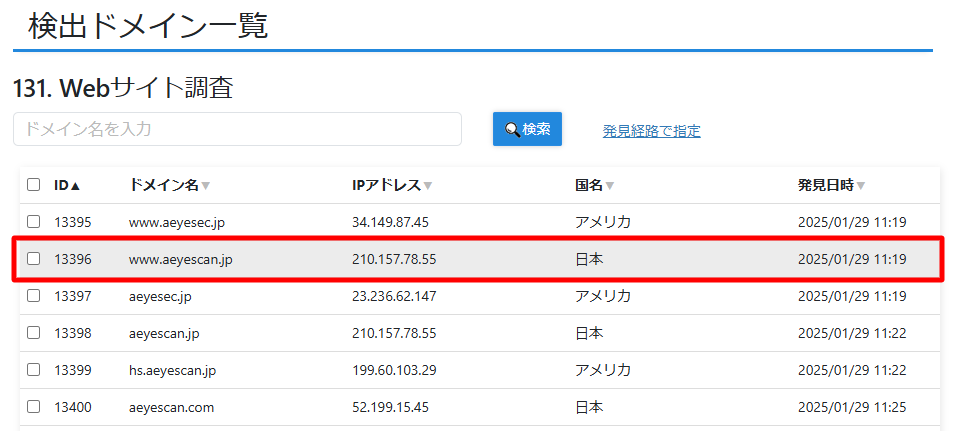Screen dimensions: 957x431
Task: Check the box for ID 13398
Action: [34, 333]
